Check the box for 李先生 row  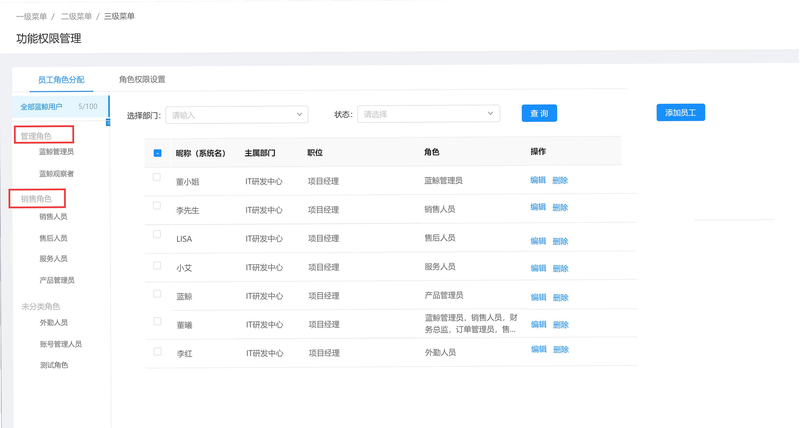157,206
